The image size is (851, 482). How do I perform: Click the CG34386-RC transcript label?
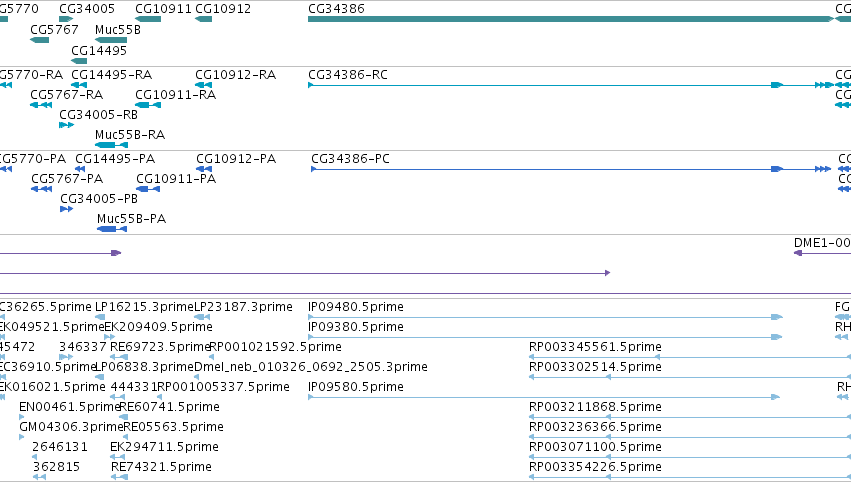pyautogui.click(x=348, y=74)
